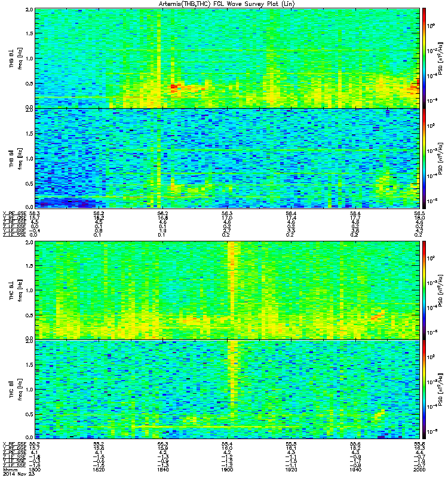The height and width of the screenshot is (478, 448).
Task: Click the color bar beside the THB B-perpendicular panel
Action: (424, 58)
